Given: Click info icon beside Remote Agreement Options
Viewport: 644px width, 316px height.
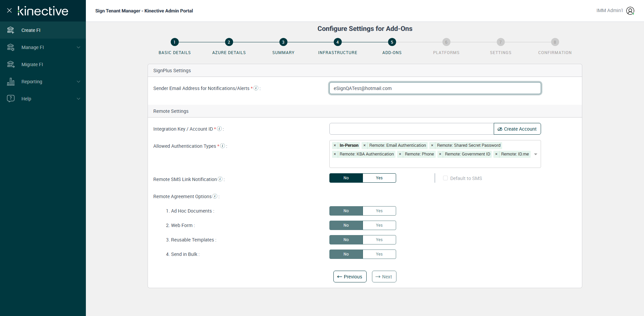Looking at the screenshot, I should [x=215, y=196].
